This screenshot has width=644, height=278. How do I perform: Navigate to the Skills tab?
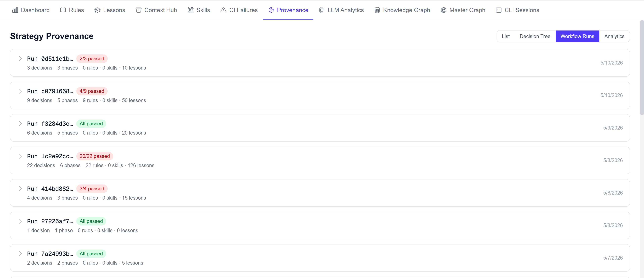click(x=199, y=10)
